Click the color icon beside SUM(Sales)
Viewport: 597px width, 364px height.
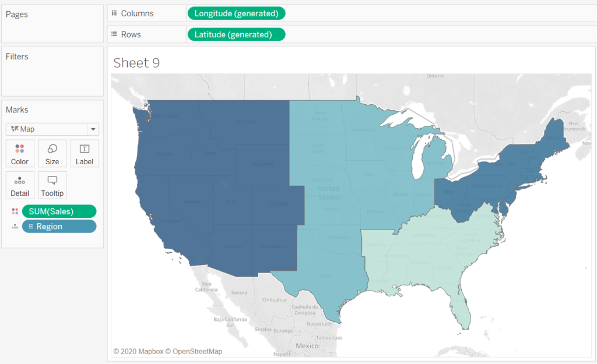pos(15,211)
